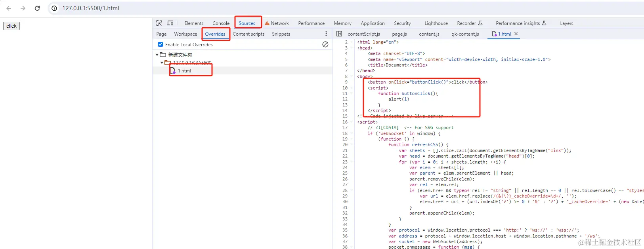
Task: Close the 1.html editor tab
Action: click(516, 34)
